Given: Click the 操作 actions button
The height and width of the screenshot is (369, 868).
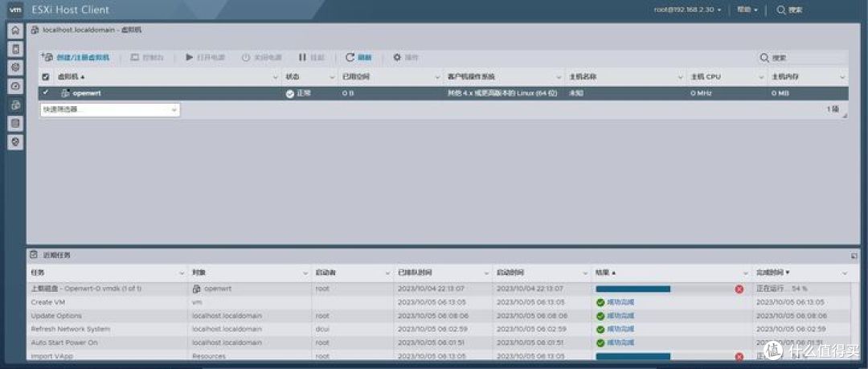Looking at the screenshot, I should pyautogui.click(x=406, y=58).
